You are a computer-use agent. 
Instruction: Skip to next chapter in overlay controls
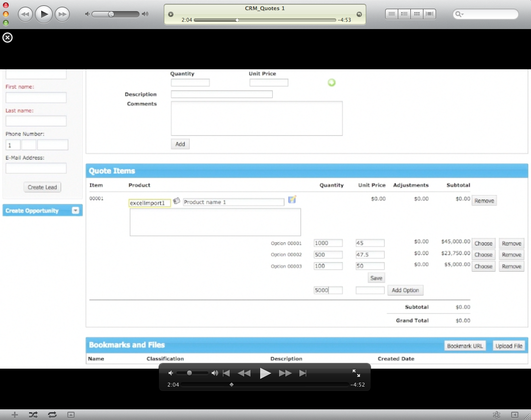303,373
